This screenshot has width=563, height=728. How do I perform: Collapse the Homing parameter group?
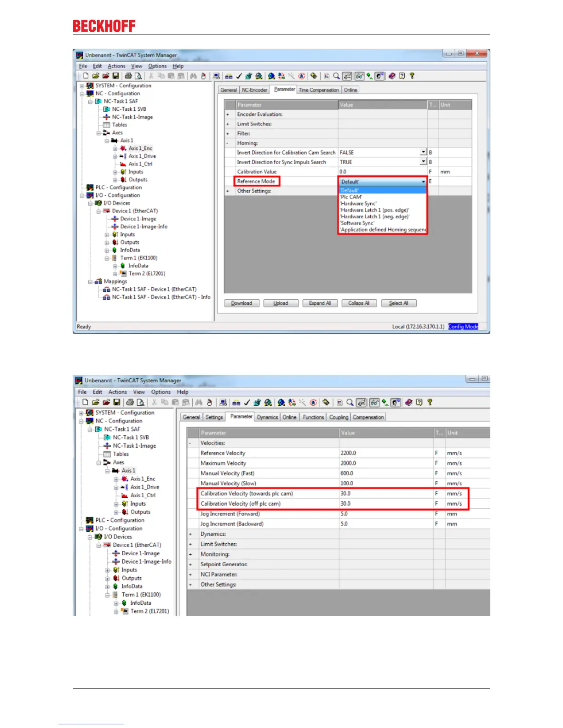tap(228, 143)
